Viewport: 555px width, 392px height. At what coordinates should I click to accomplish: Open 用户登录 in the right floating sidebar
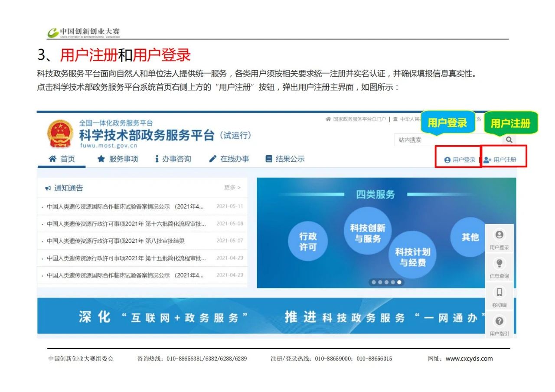(x=499, y=239)
